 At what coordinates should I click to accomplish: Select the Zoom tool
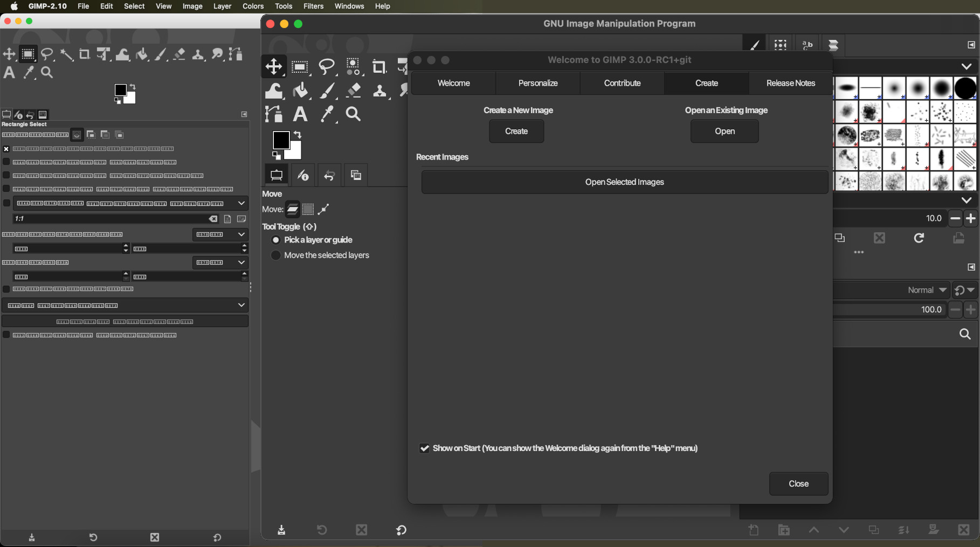tap(353, 114)
